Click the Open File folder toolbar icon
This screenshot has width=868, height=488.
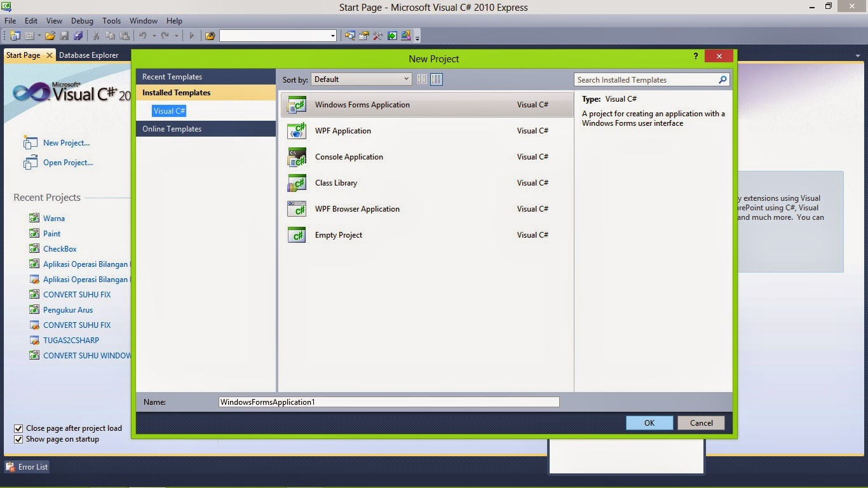point(50,36)
